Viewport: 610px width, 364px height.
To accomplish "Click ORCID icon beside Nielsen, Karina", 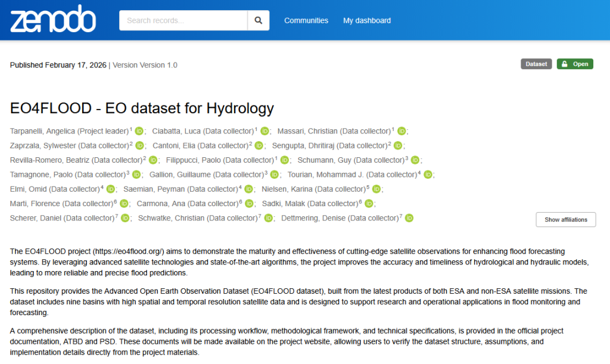I will [x=376, y=189].
